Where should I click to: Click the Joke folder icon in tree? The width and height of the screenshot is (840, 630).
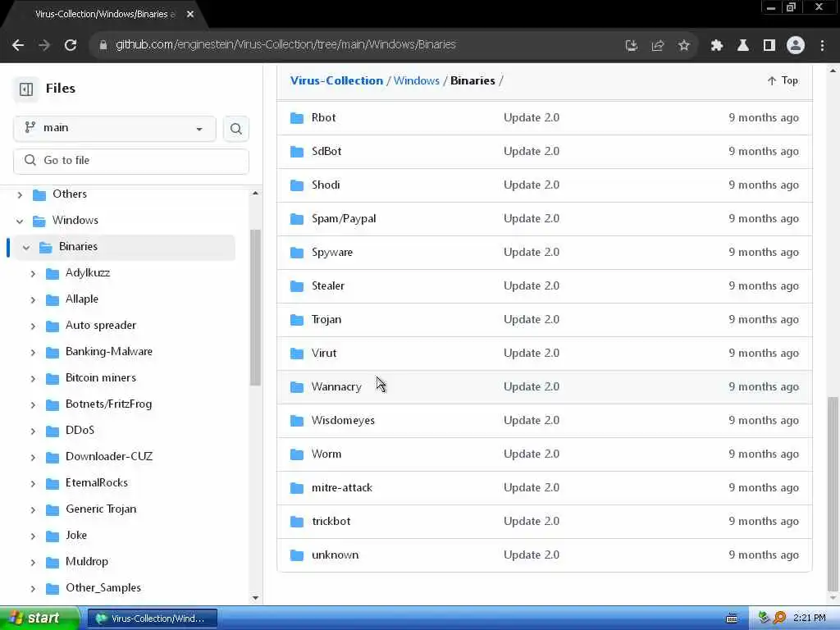tap(52, 536)
